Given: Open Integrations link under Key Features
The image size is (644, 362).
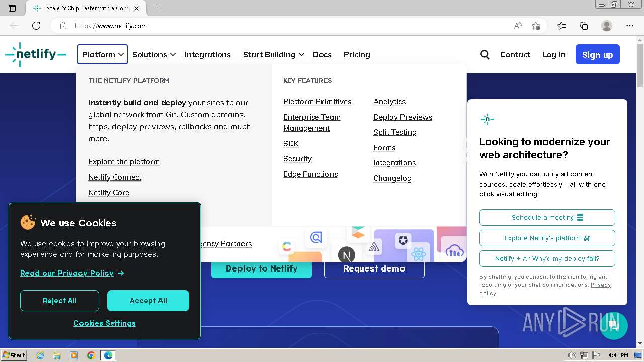Looking at the screenshot, I should (394, 163).
